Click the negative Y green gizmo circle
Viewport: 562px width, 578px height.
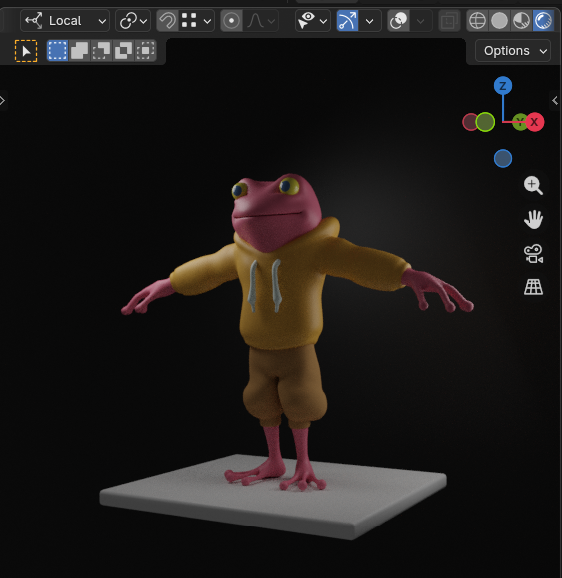[485, 122]
